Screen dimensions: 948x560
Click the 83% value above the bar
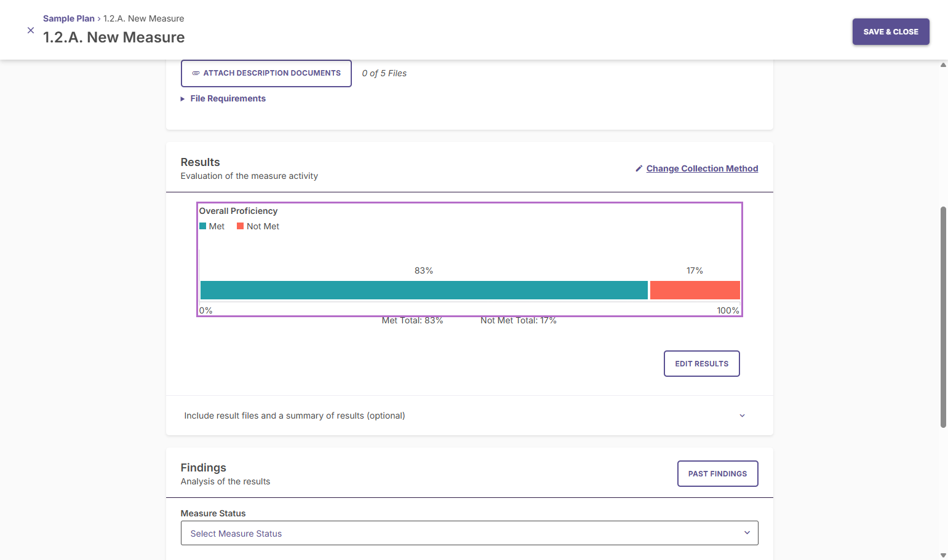click(x=424, y=270)
